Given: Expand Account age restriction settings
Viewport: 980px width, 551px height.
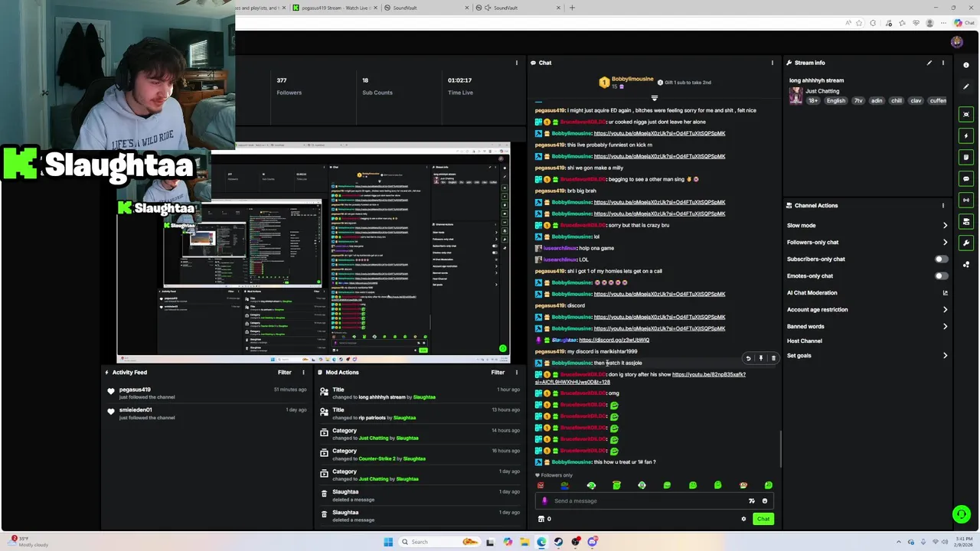Looking at the screenshot, I should click(x=867, y=310).
